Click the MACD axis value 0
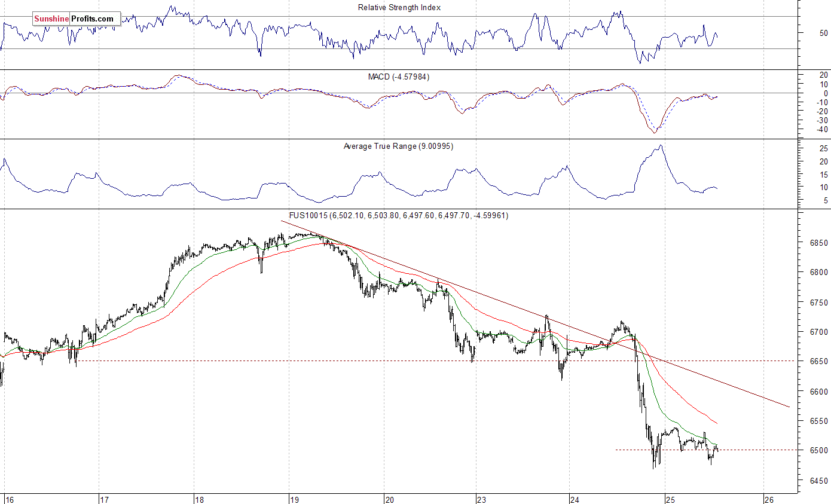The width and height of the screenshot is (831, 504). 826,93
